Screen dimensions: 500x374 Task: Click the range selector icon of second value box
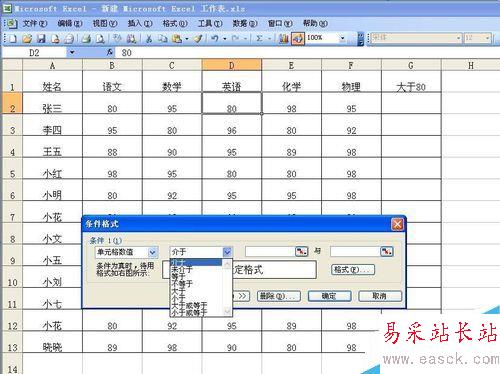(387, 251)
